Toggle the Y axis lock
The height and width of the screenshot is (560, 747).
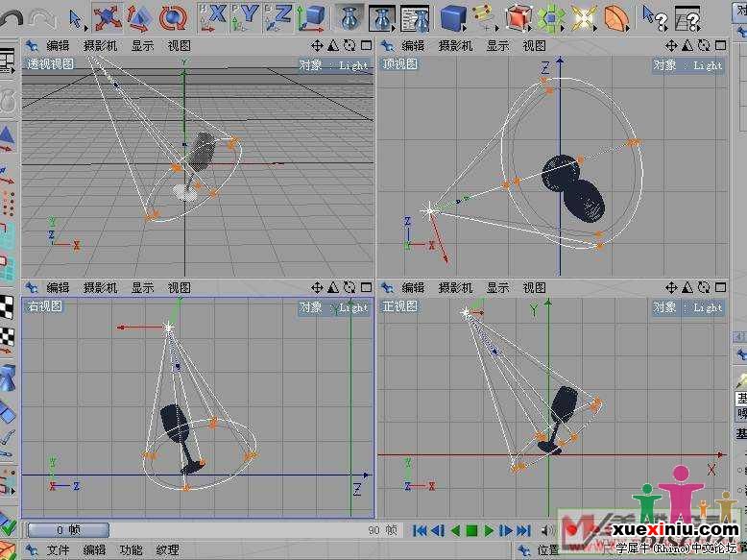pos(245,18)
